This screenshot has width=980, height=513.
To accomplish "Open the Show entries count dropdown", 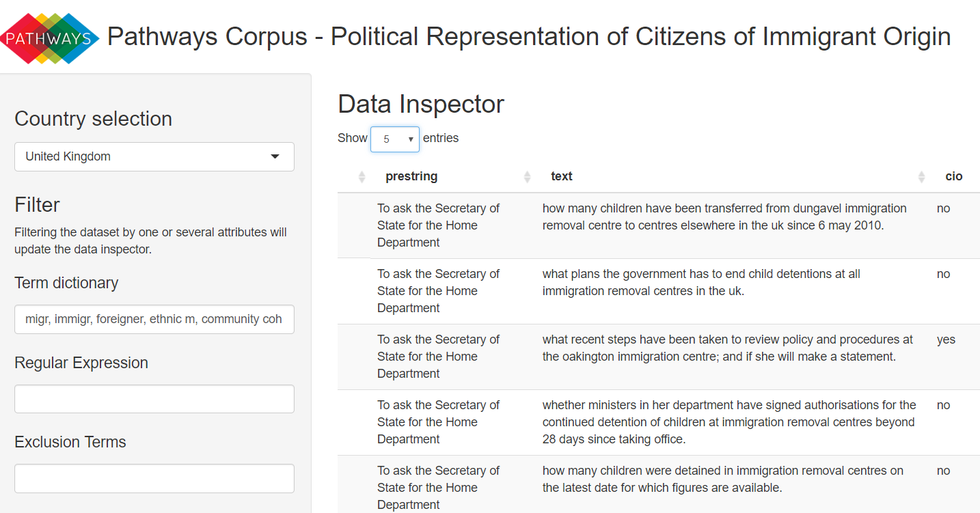I will coord(395,139).
